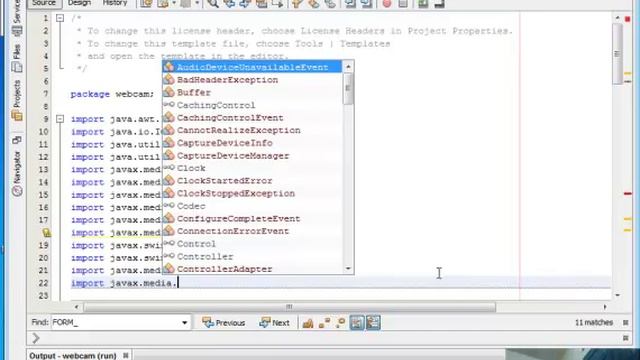
Task: Click the red error mark in the stripe
Action: click(x=628, y=193)
